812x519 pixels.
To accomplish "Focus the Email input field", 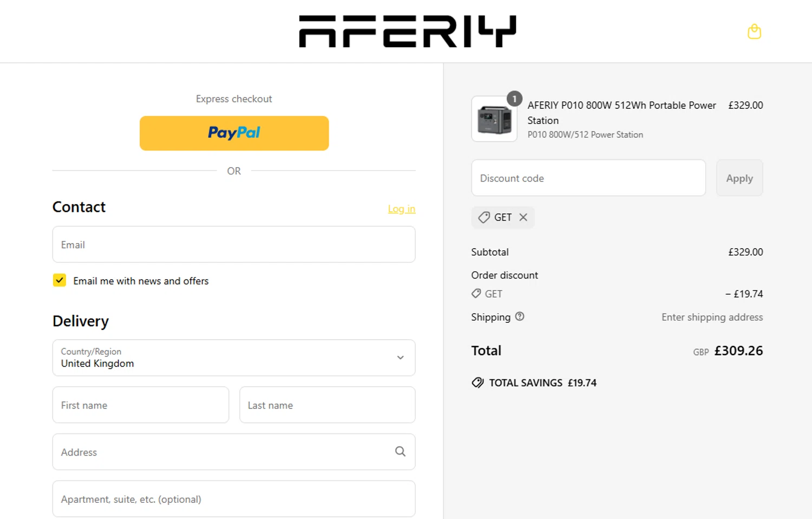I will [x=234, y=244].
